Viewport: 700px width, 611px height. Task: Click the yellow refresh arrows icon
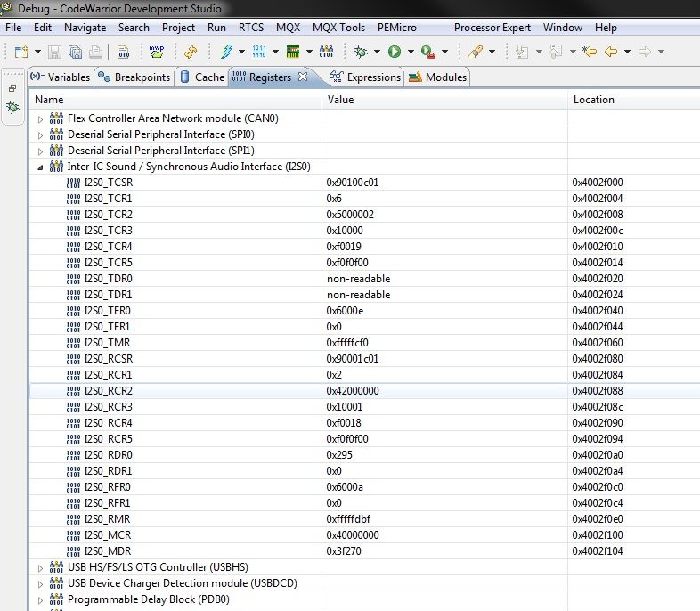click(x=191, y=52)
